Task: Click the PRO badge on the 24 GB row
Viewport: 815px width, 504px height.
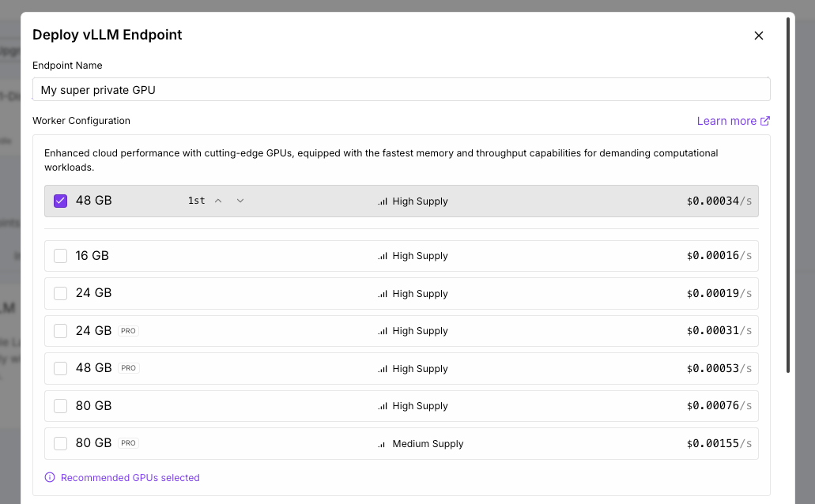Action: pos(128,331)
